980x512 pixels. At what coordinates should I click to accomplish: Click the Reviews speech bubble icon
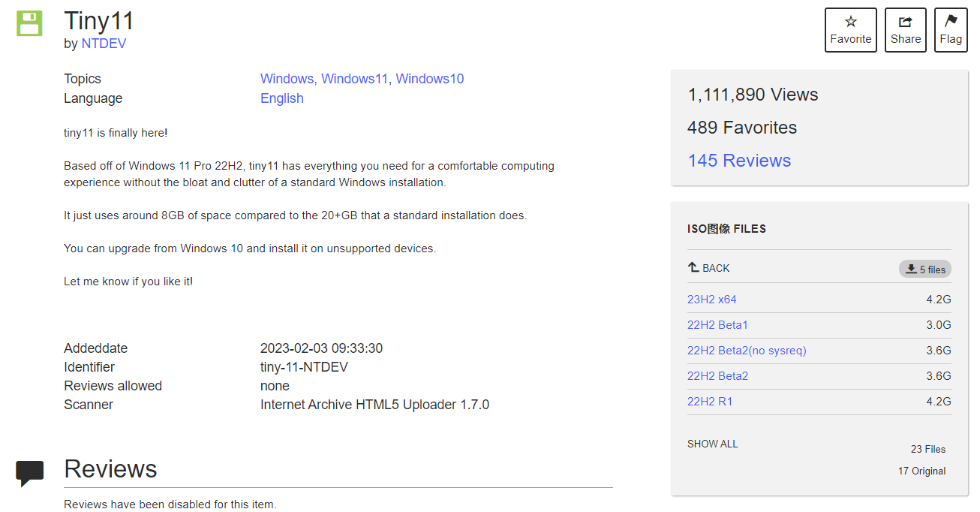point(30,473)
